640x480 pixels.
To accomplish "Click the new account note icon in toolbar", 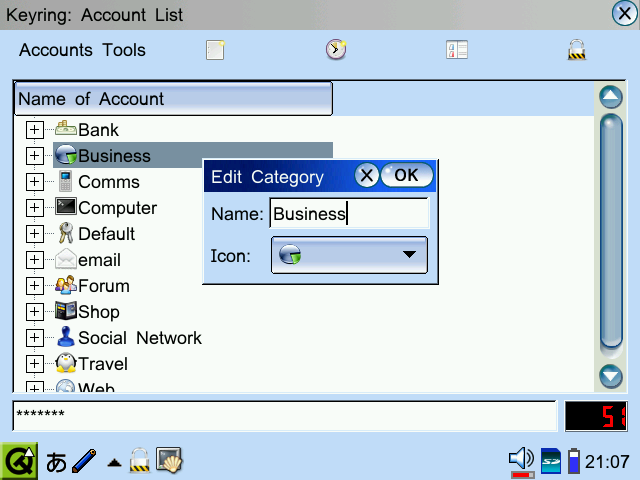I will (215, 50).
